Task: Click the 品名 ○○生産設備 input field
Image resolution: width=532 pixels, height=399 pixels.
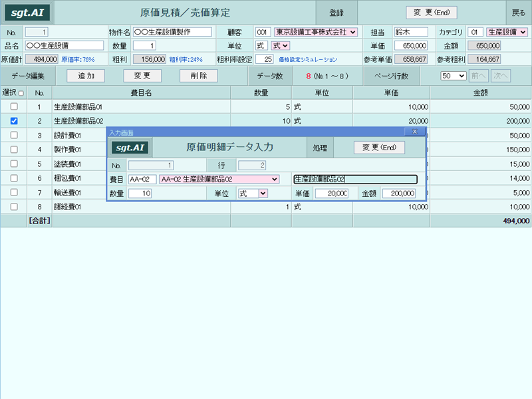Action: click(65, 45)
